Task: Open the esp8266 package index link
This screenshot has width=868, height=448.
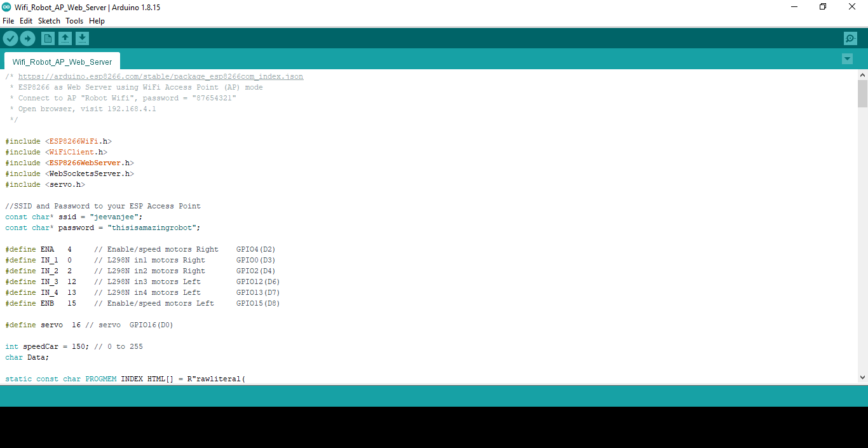Action: pyautogui.click(x=161, y=76)
